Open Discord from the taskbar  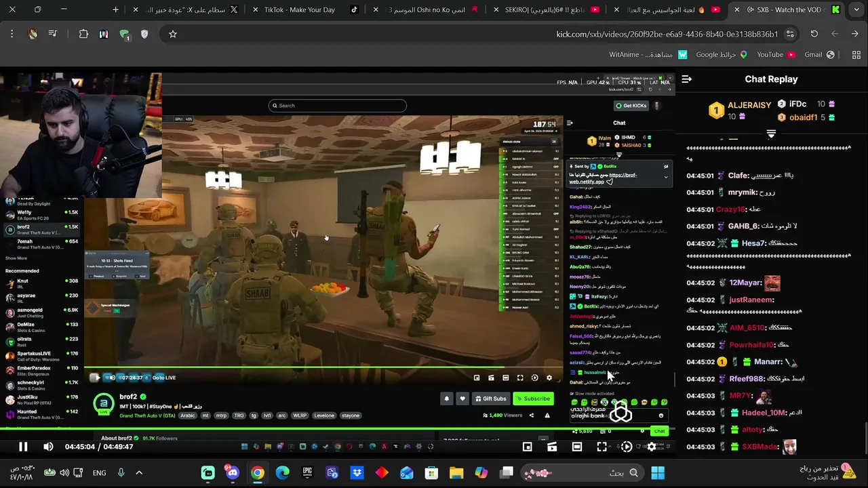(x=233, y=472)
